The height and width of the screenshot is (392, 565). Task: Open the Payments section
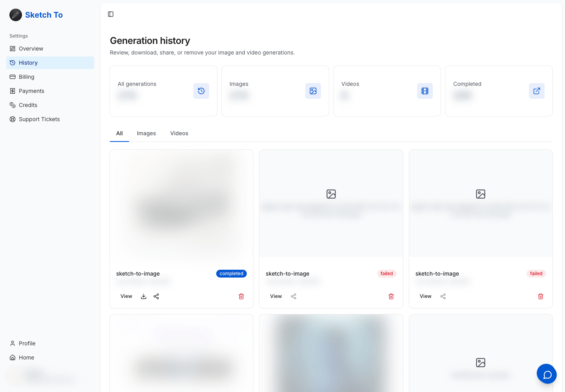point(50,91)
